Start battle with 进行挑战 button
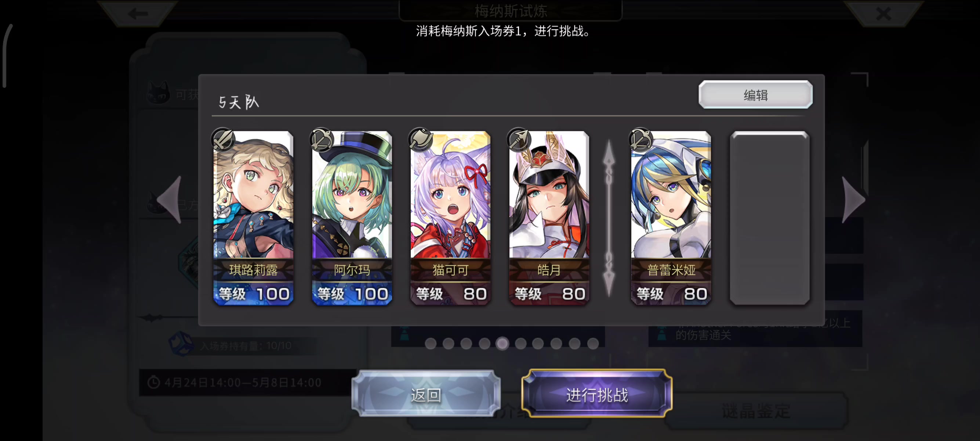Viewport: 980px width, 441px height. click(x=596, y=394)
